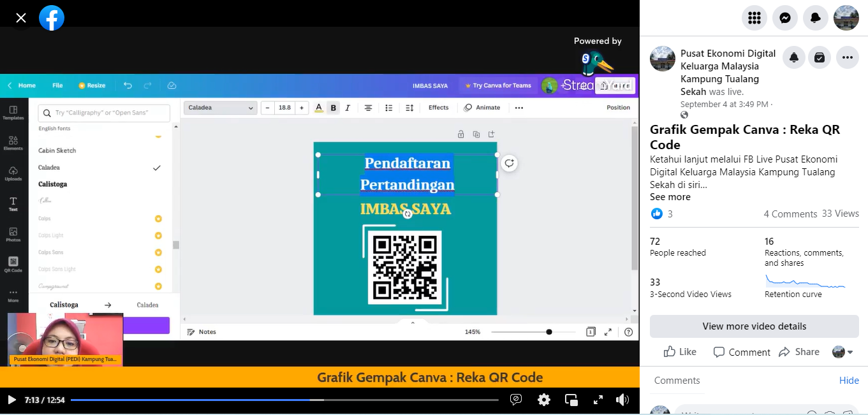The width and height of the screenshot is (868, 415).
Task: Open the Effects panel
Action: (439, 108)
